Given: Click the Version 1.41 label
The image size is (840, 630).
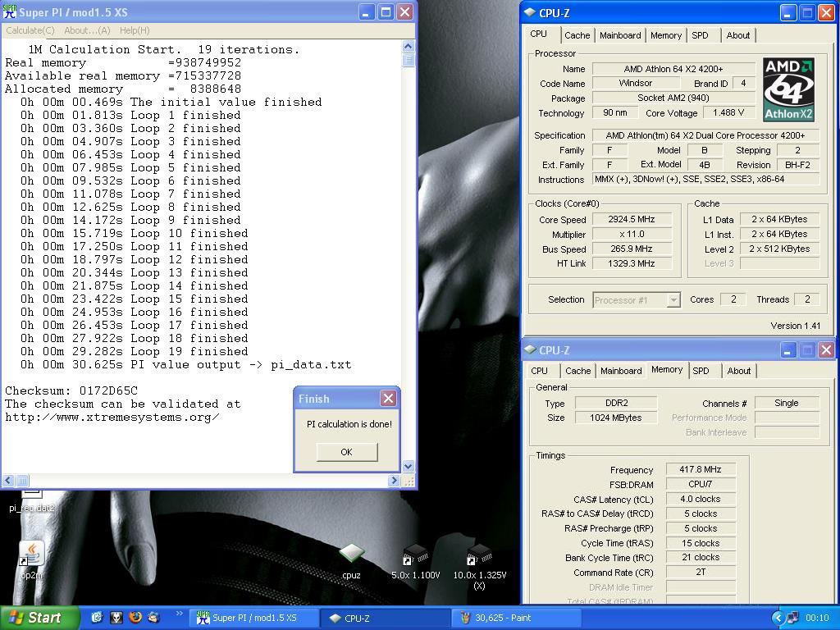Looking at the screenshot, I should click(795, 326).
